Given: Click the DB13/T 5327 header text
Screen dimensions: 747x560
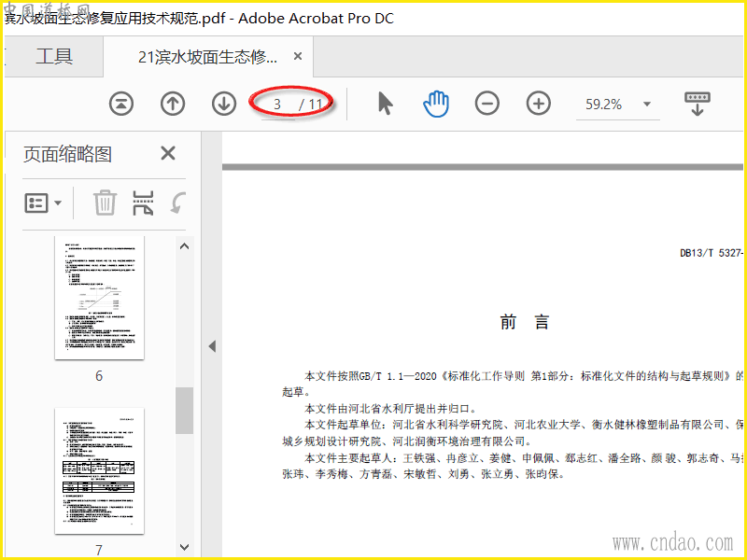Looking at the screenshot, I should 711,253.
